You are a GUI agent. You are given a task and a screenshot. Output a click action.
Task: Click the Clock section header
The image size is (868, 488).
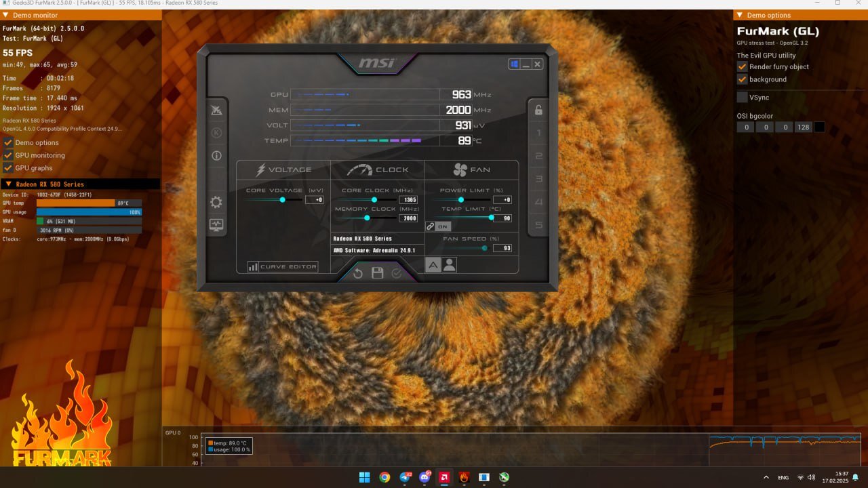pyautogui.click(x=378, y=169)
